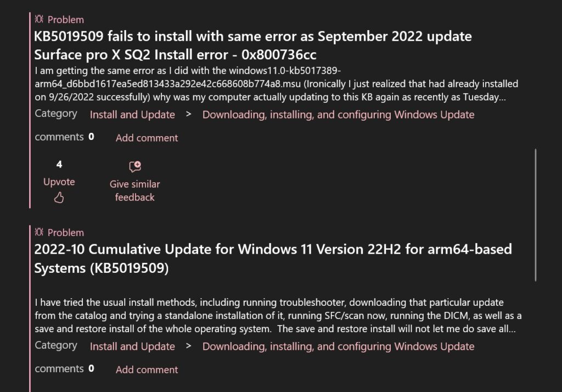The width and height of the screenshot is (562, 392).
Task: Add a comment on the second problem post
Action: (x=146, y=369)
